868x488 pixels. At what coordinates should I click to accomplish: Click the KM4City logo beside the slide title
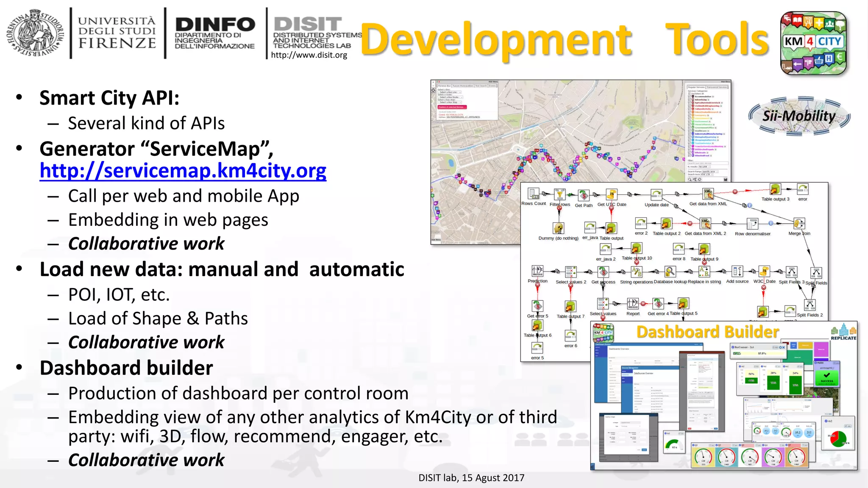[813, 43]
